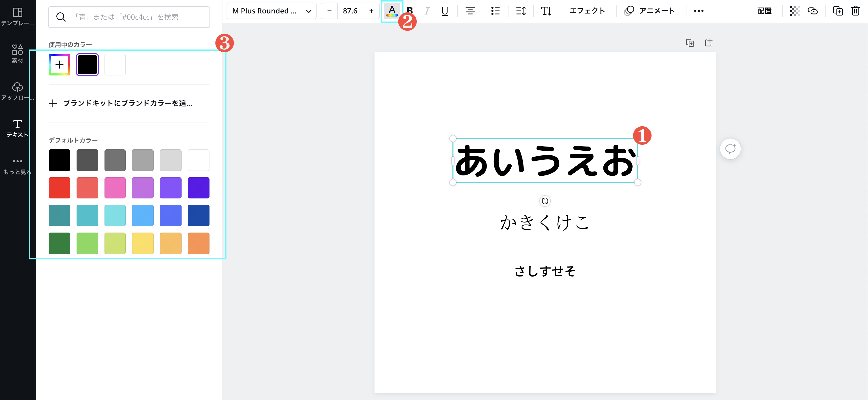Viewport: 868px width, 400px height.
Task: Click the vertical text icon
Action: point(546,11)
